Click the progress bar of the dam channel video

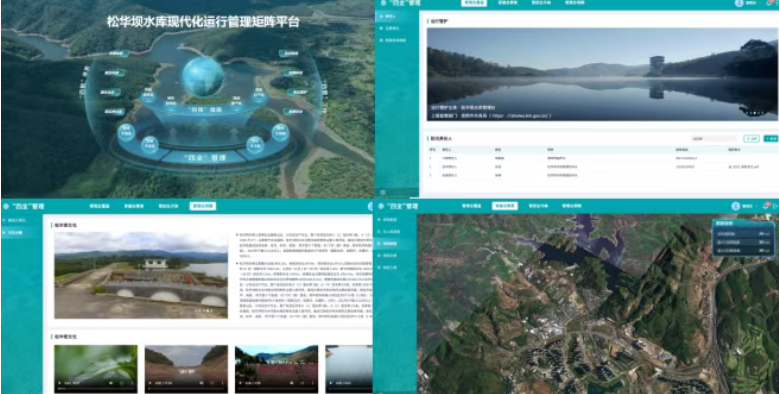(x=186, y=388)
